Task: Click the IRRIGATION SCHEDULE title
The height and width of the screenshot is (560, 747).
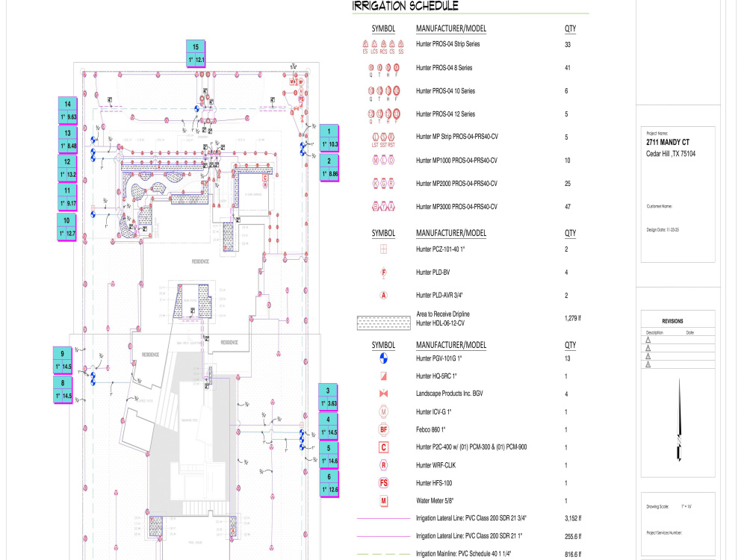Action: (x=406, y=6)
